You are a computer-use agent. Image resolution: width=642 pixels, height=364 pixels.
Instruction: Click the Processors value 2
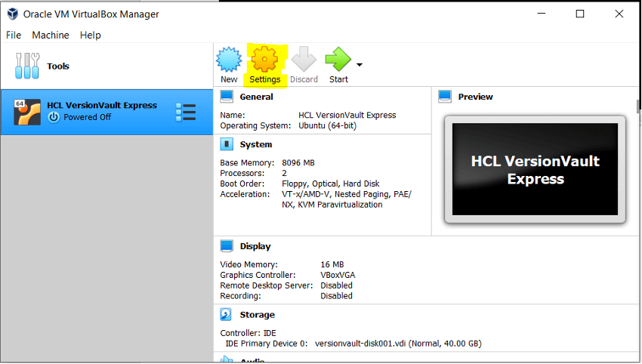point(284,174)
